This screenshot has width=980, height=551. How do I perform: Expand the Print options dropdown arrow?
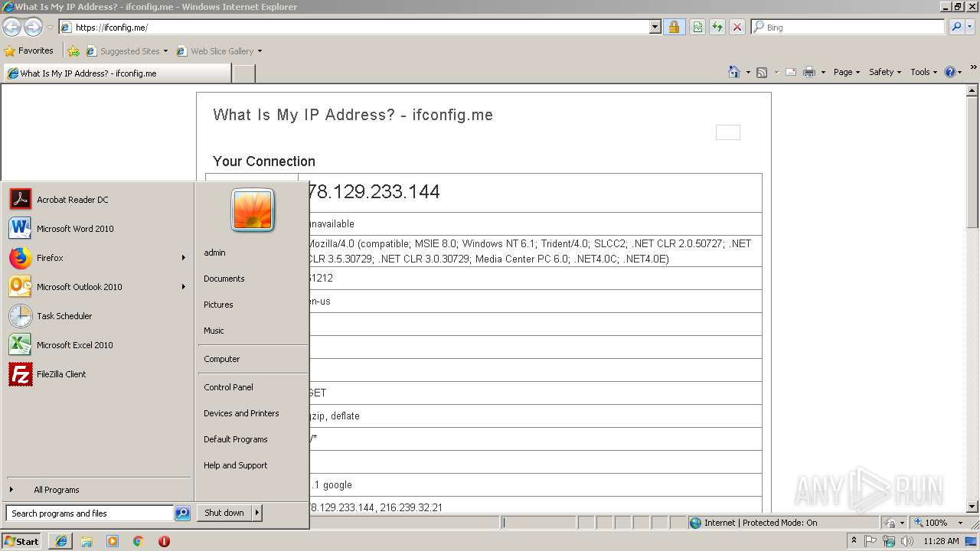point(823,72)
